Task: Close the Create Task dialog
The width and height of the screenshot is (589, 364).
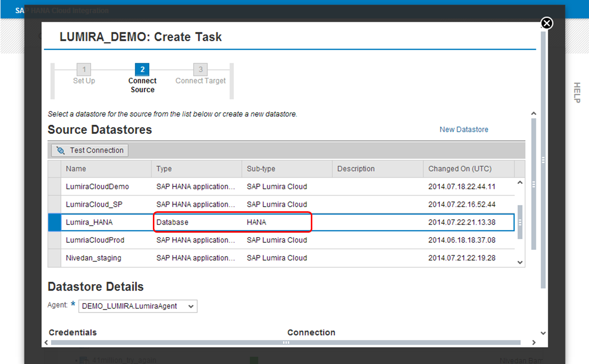Action: tap(546, 23)
